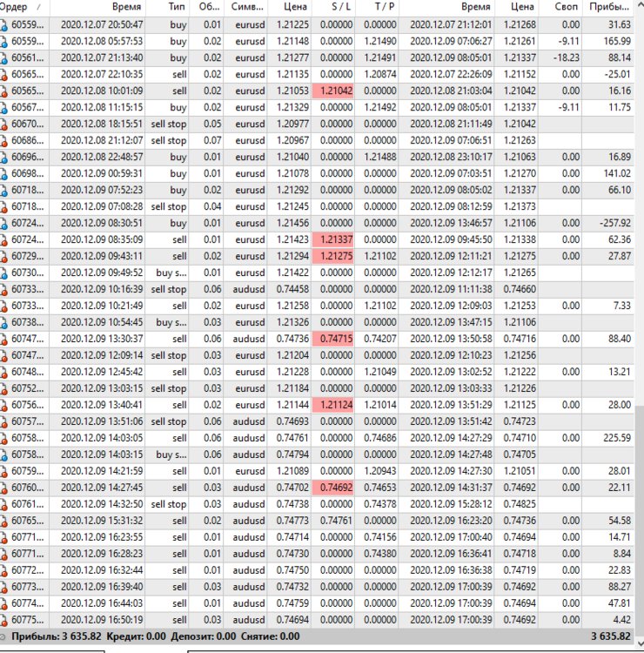This screenshot has width=644, height=653.
Task: Select open time 2020.12.09 15:31:32
Action: [102, 521]
